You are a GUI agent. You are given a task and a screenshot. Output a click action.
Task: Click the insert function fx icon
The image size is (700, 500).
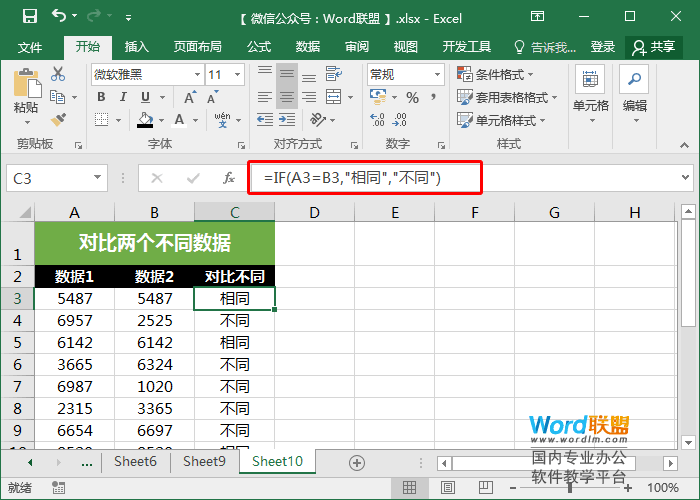(x=229, y=178)
